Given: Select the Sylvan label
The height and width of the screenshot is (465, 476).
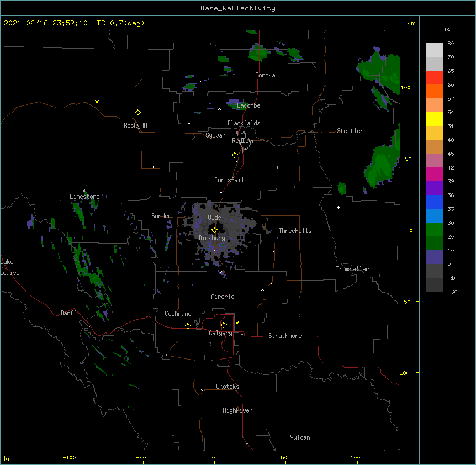Looking at the screenshot, I should pyautogui.click(x=215, y=135).
